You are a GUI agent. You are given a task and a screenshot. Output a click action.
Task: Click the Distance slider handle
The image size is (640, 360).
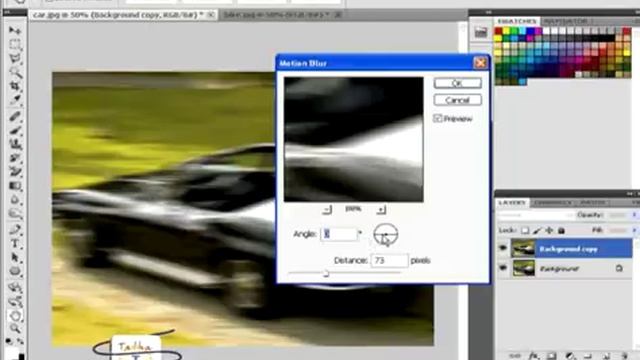click(x=326, y=273)
